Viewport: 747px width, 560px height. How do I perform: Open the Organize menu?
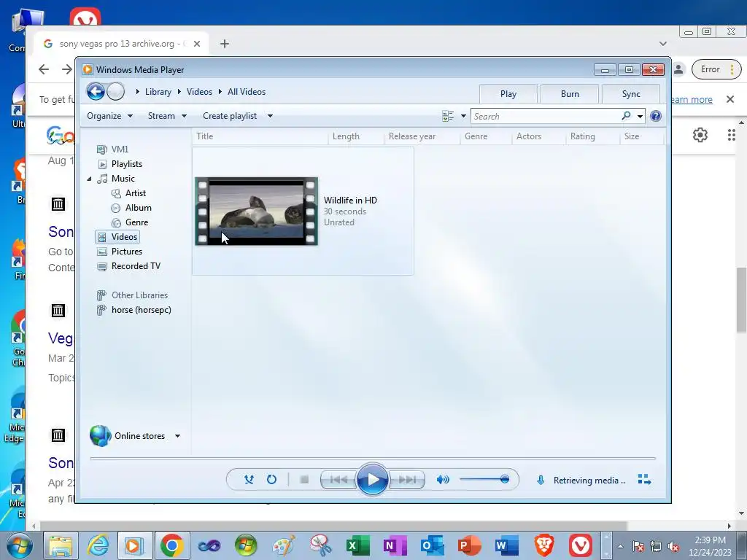[x=109, y=116]
